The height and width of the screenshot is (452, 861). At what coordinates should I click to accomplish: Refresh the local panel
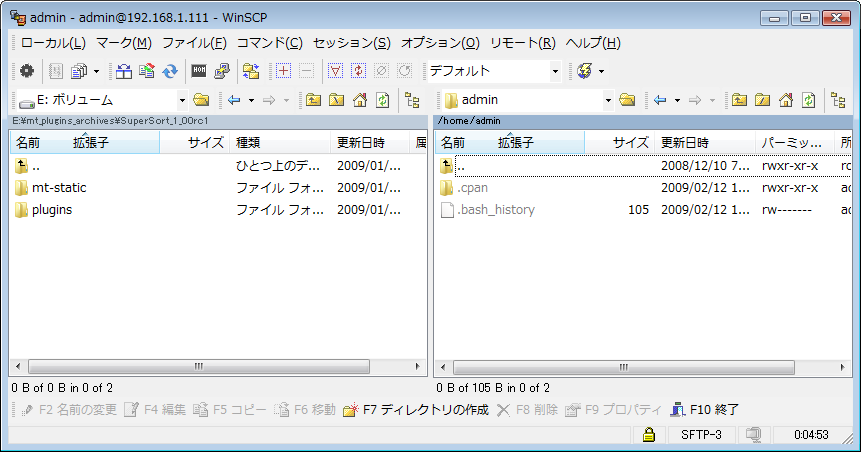(x=383, y=100)
